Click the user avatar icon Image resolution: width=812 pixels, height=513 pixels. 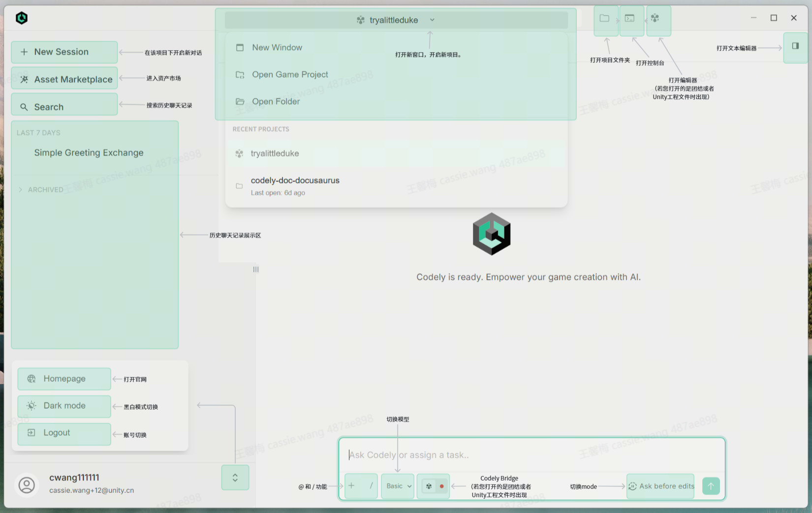(x=27, y=484)
